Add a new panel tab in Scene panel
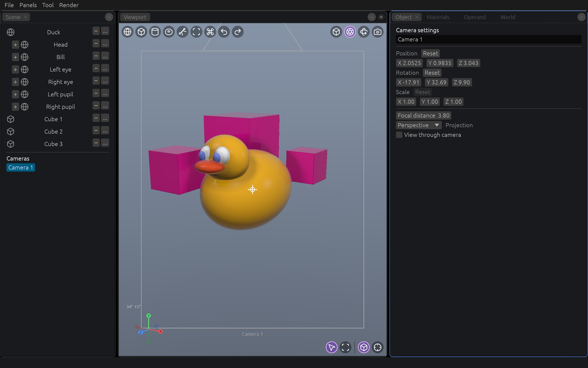588x368 pixels. (x=109, y=17)
